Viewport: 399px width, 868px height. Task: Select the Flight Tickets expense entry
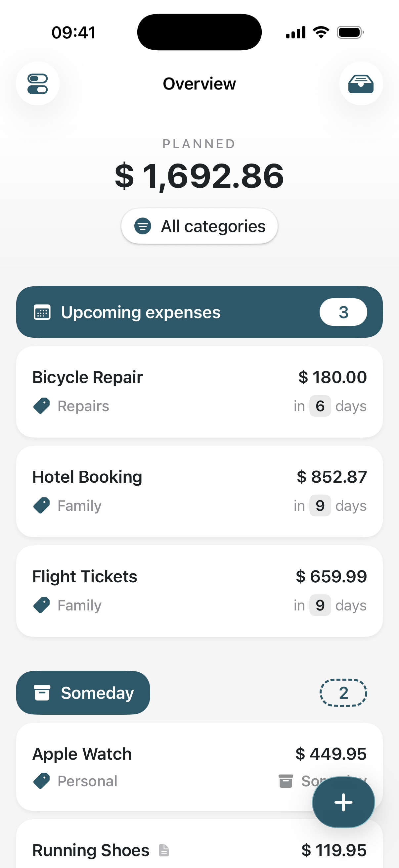(x=199, y=591)
